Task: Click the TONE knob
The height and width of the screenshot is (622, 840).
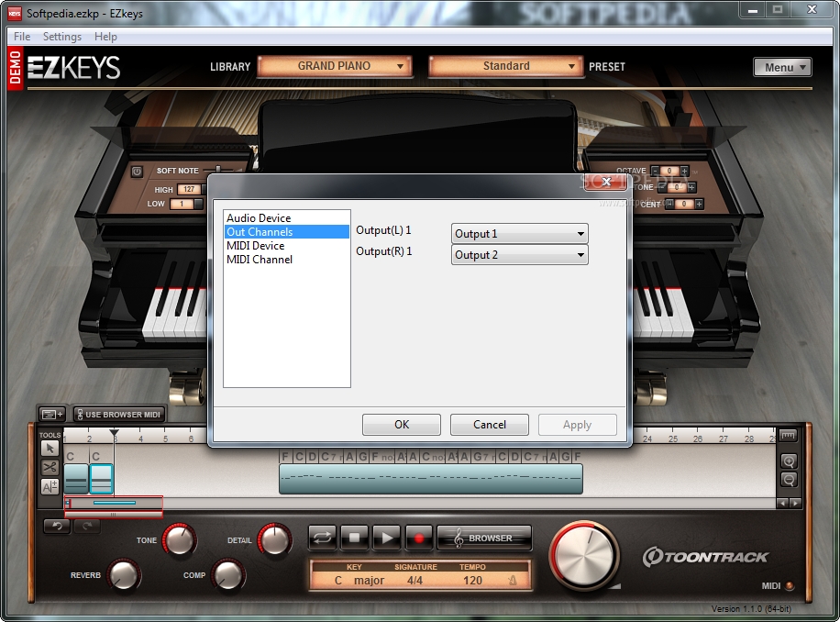Action: (x=179, y=539)
